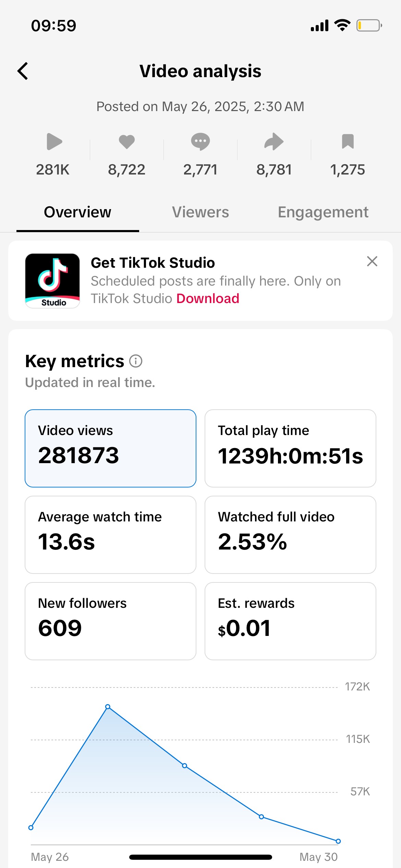The height and width of the screenshot is (868, 401).
Task: Select the New followers card
Action: tap(110, 621)
